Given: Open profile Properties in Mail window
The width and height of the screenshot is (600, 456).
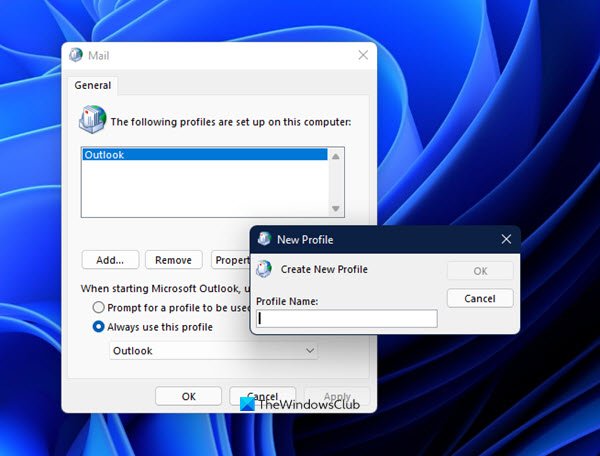Looking at the screenshot, I should point(231,260).
